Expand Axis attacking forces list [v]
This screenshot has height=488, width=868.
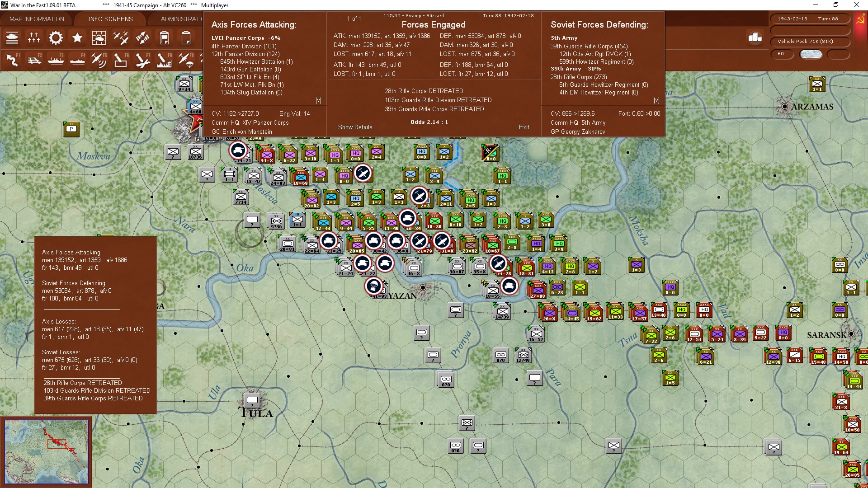tap(318, 100)
